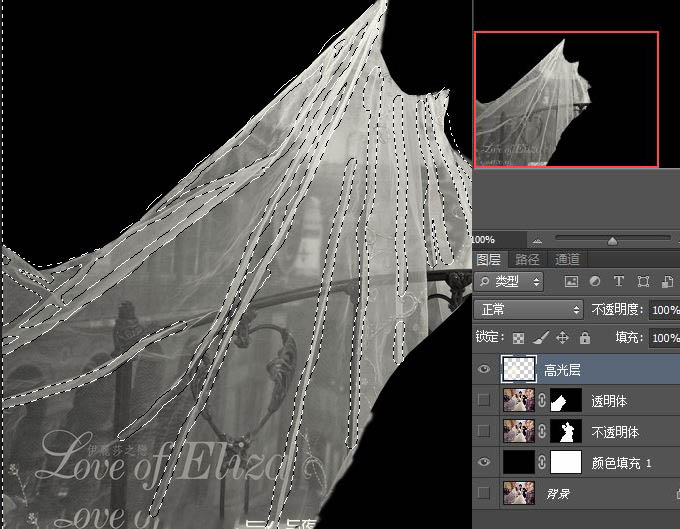Select the 颜色填充 1 white mask thumbnail
This screenshot has height=529, width=680.
click(x=566, y=462)
